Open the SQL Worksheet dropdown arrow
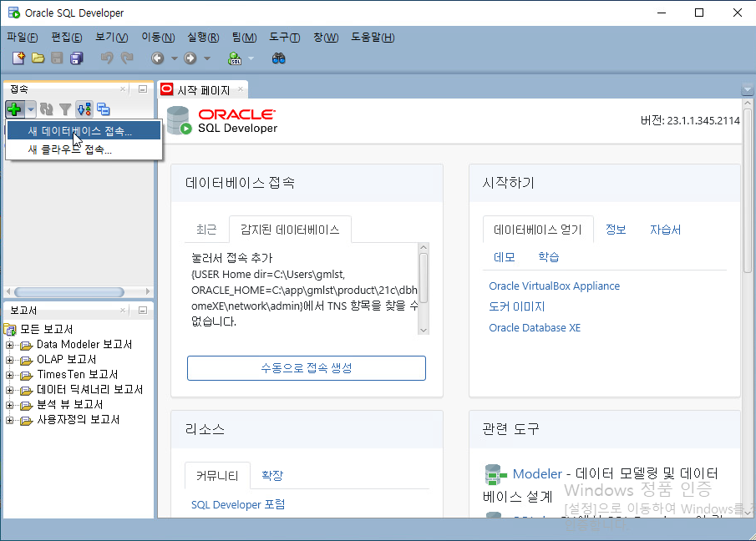Image resolution: width=756 pixels, height=541 pixels. tap(251, 58)
